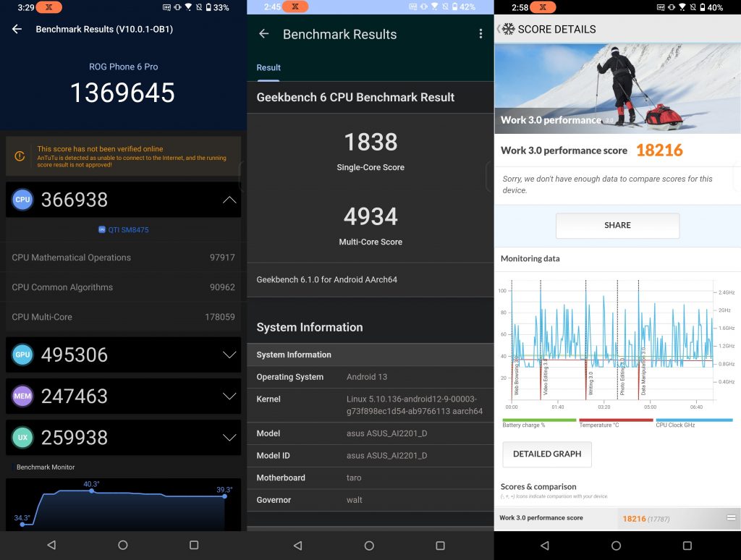Click the 39.3° point on Benchmark Monitor
This screenshot has width=741, height=560.
coord(224,496)
